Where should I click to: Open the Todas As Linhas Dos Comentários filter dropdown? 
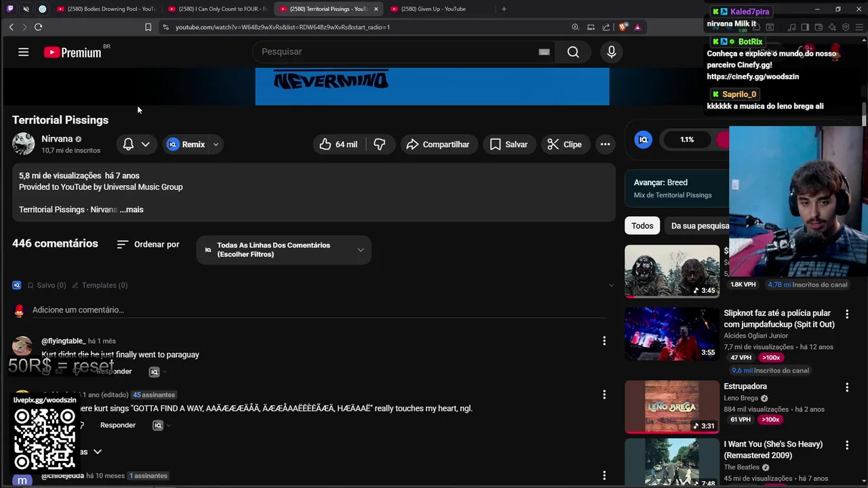click(283, 250)
